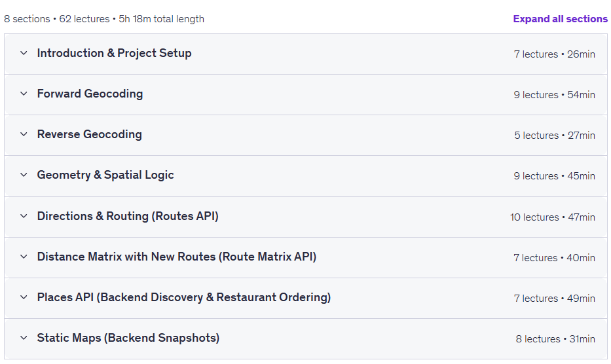Click Expand all sections link
This screenshot has height=364, width=611.
560,19
